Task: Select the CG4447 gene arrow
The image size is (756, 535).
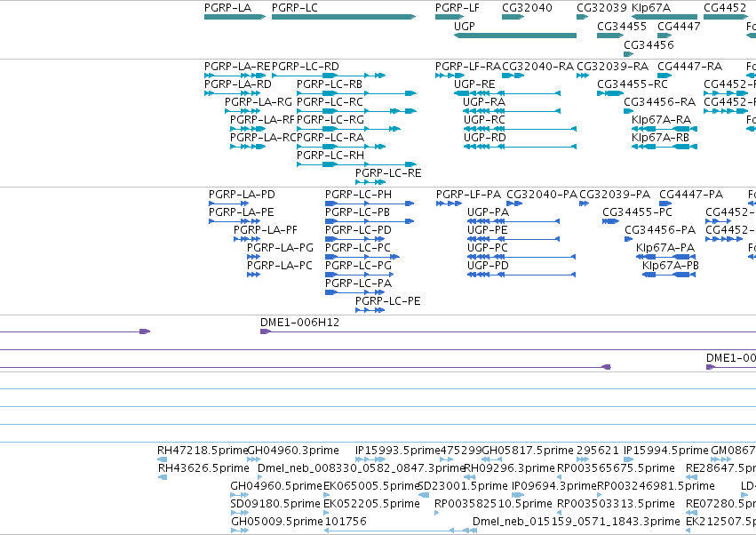Action: (664, 36)
